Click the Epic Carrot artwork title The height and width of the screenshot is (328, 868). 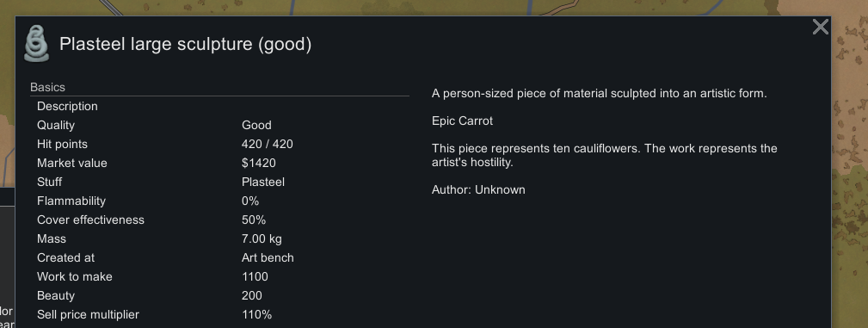pos(462,121)
